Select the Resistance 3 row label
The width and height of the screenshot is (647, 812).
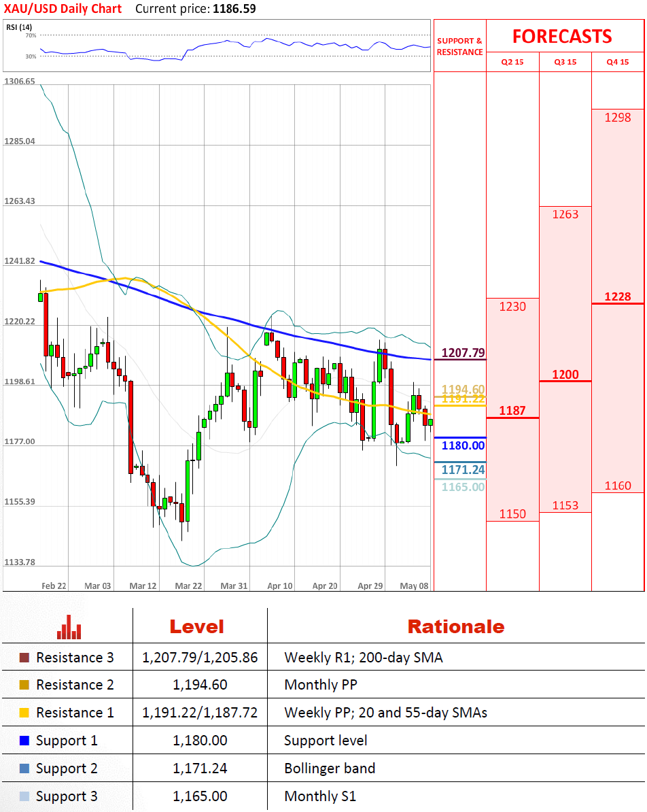click(x=75, y=658)
